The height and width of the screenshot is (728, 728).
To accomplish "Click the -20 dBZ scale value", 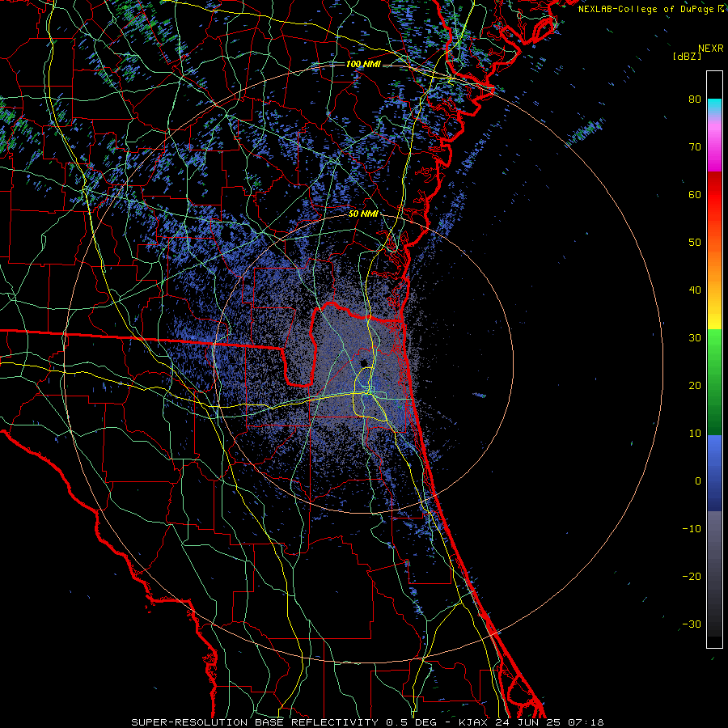I will 692,577.
